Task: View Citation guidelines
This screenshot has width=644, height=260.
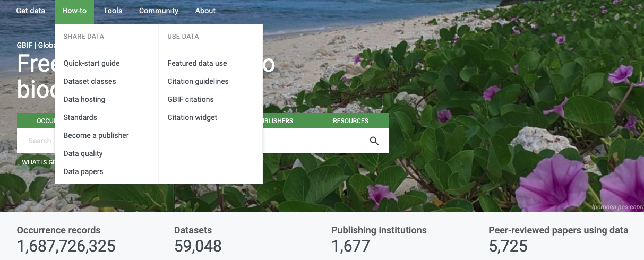Action: (x=198, y=81)
